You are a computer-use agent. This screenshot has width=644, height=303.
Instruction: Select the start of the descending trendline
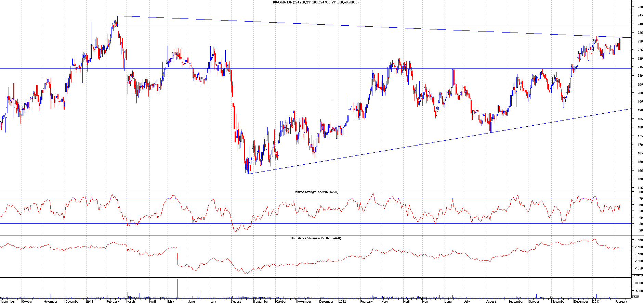[x=117, y=16]
